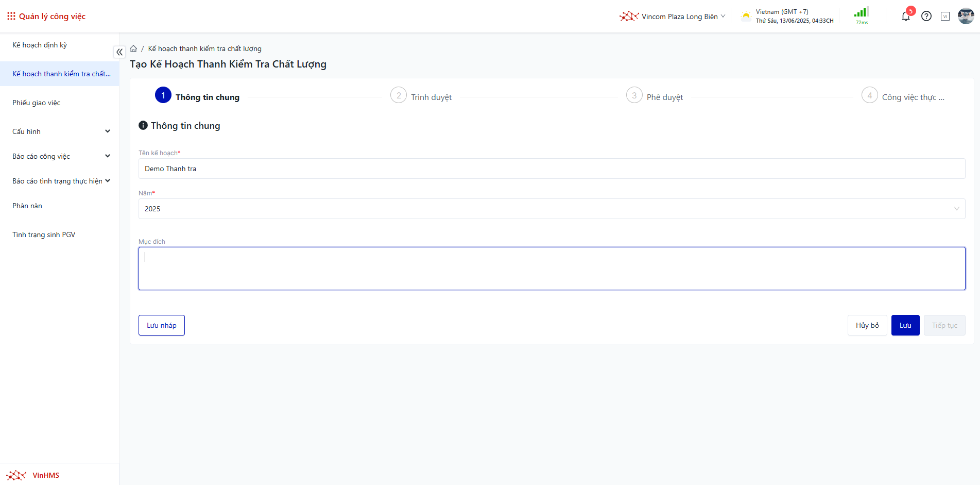Go to home via breadcrumb house icon
The width and height of the screenshot is (980, 485).
(133, 49)
